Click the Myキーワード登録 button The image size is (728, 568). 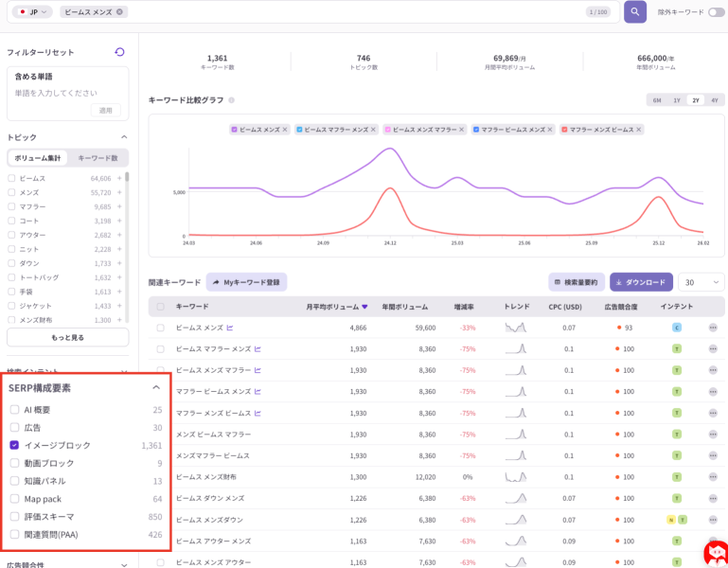point(246,282)
